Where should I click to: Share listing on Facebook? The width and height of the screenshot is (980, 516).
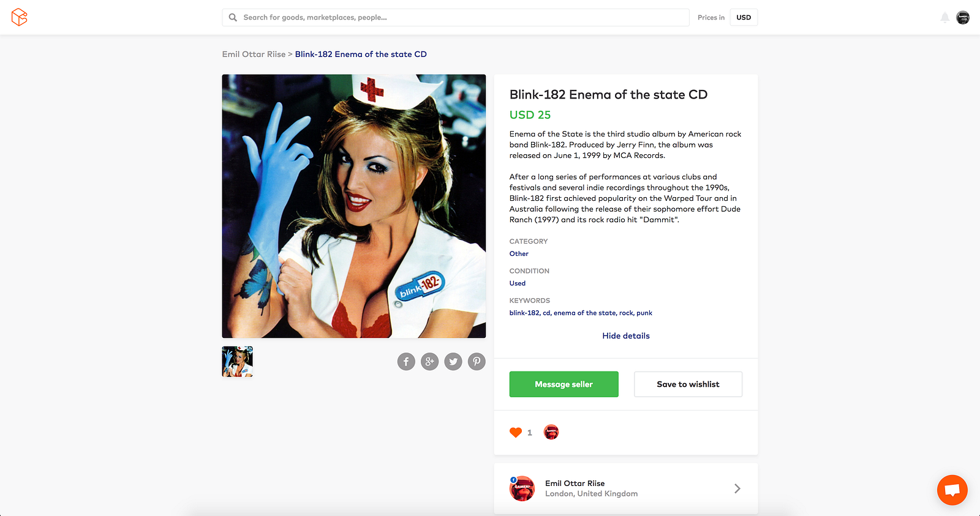406,362
